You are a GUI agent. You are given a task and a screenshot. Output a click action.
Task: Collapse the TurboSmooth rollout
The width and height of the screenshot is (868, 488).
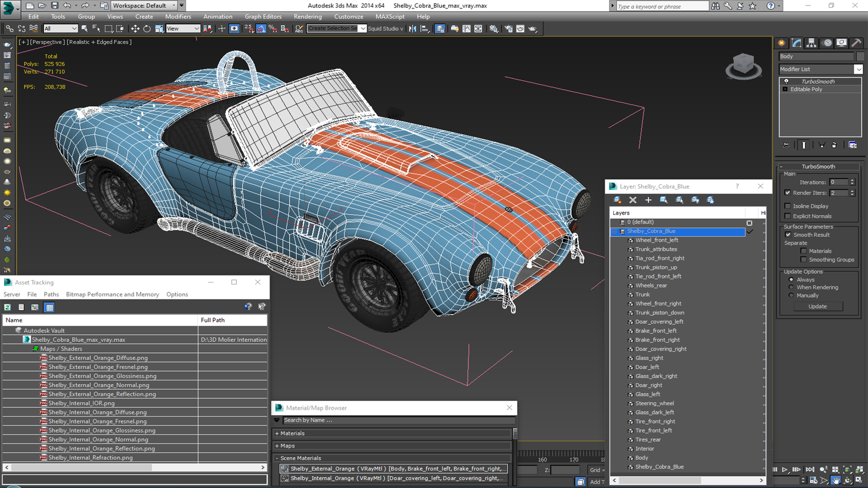781,167
